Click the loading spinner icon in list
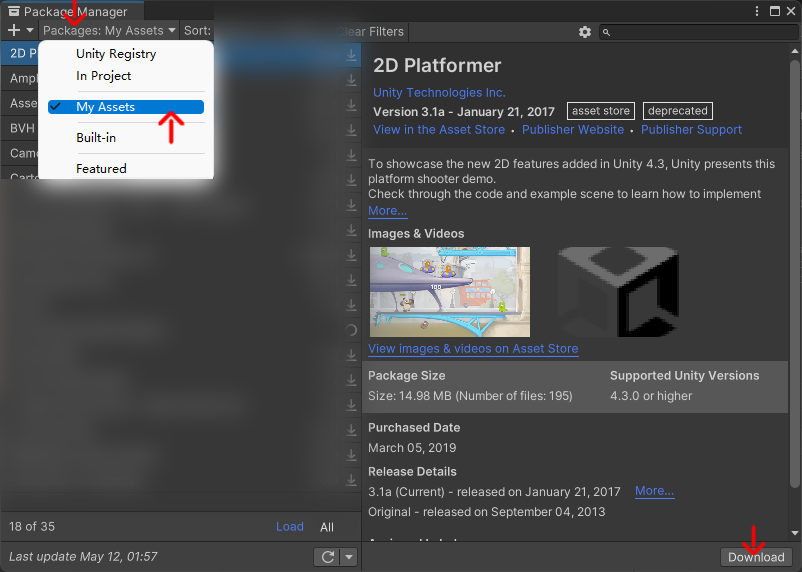Image resolution: width=802 pixels, height=572 pixels. [x=351, y=330]
